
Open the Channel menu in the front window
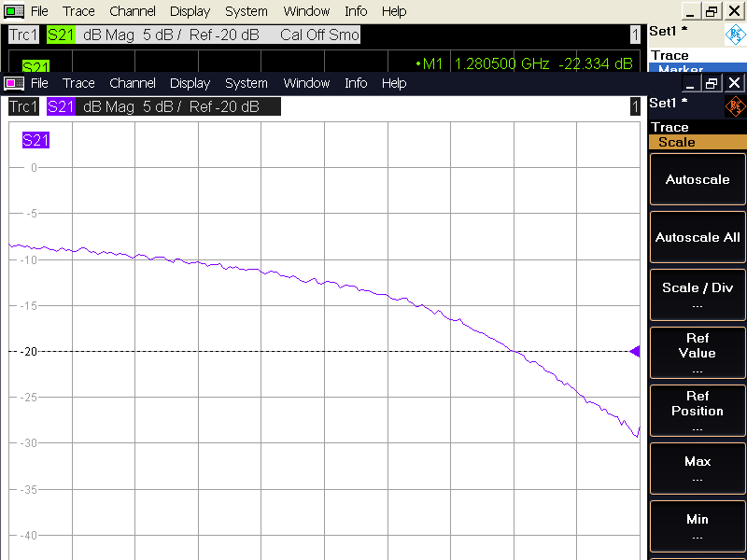132,83
